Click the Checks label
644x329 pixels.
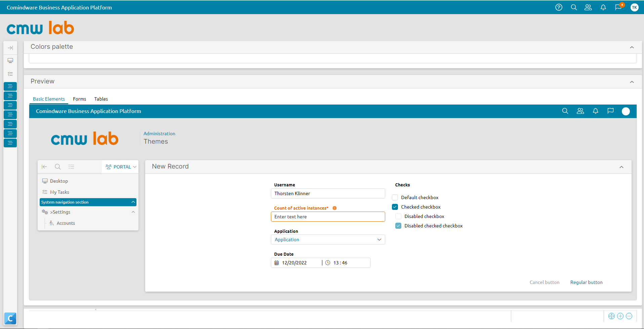(x=402, y=185)
